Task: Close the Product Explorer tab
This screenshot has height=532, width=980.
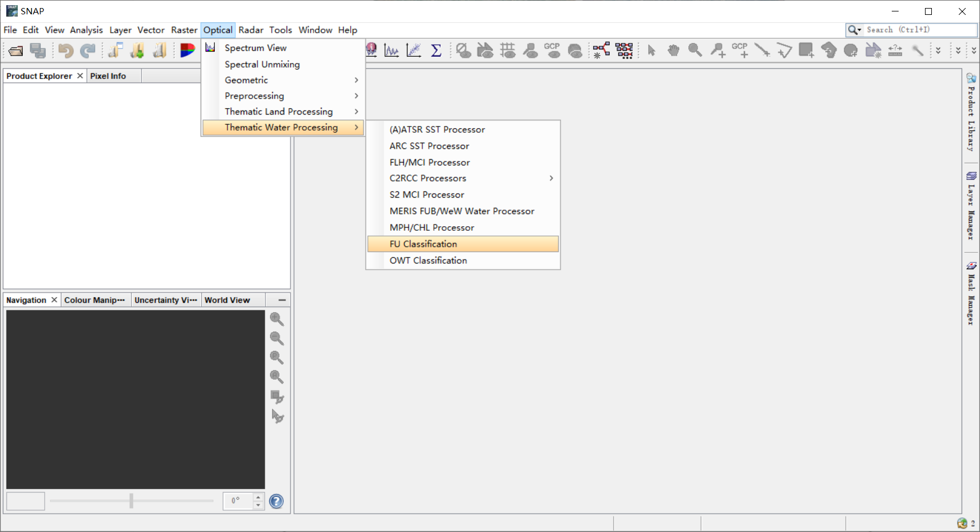Action: (80, 76)
